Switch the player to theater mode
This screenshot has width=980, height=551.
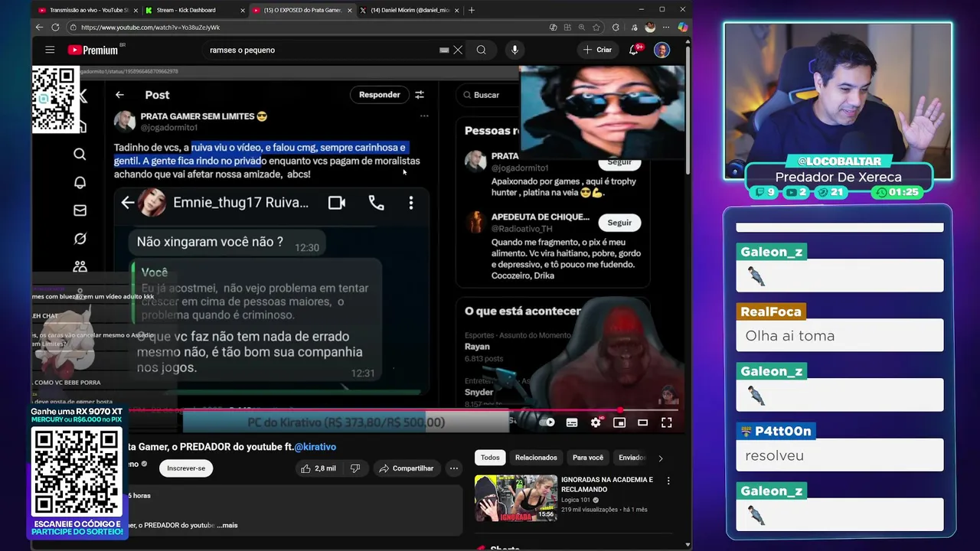tap(643, 422)
